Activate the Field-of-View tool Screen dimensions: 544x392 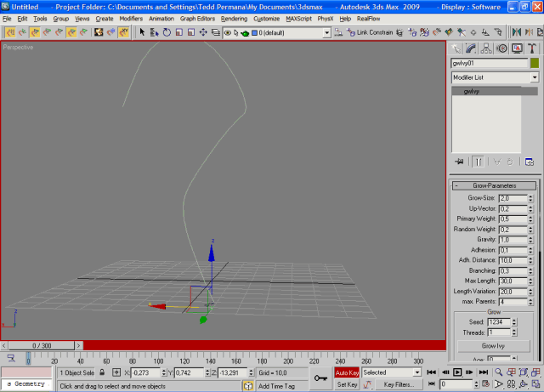click(499, 384)
